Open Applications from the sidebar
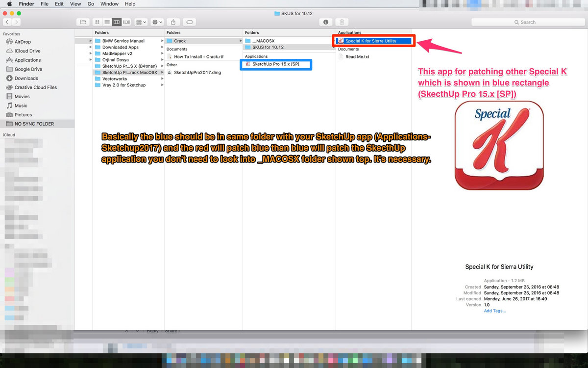This screenshot has height=368, width=588. point(27,60)
